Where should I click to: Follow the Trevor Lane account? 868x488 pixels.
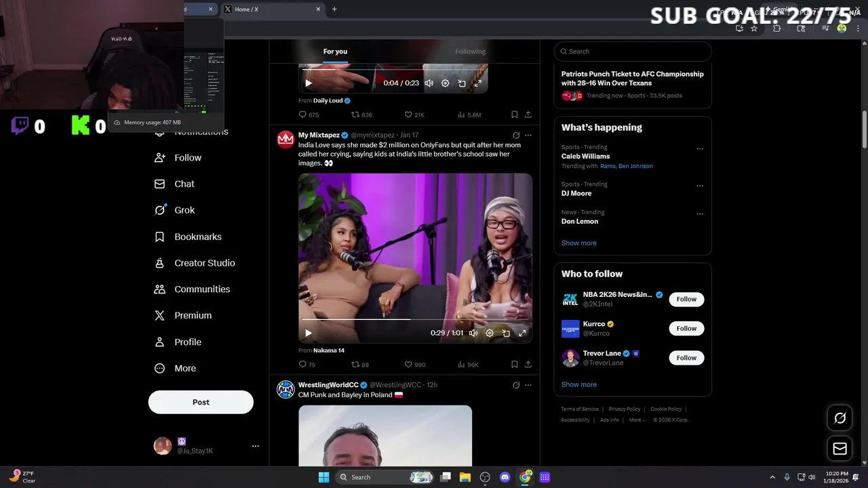tap(686, 358)
